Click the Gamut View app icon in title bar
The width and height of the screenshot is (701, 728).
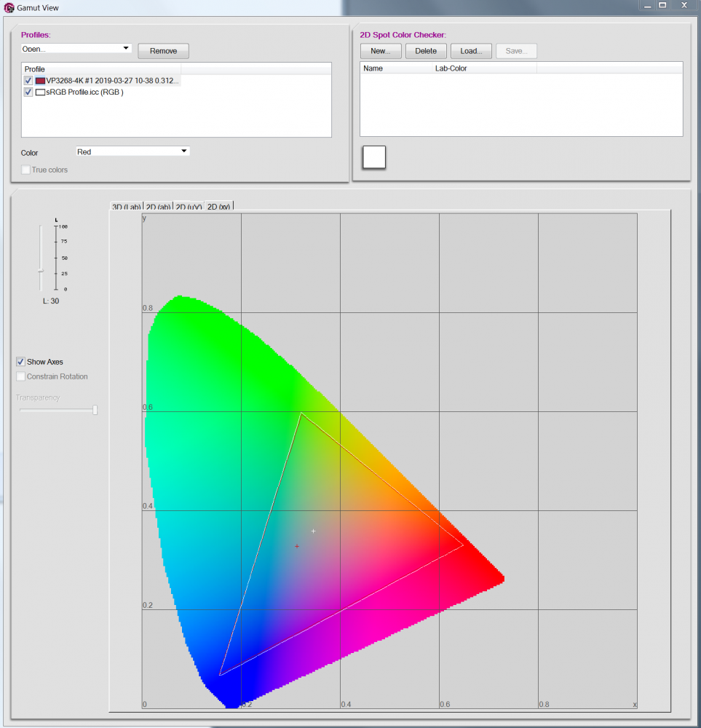pos(9,8)
